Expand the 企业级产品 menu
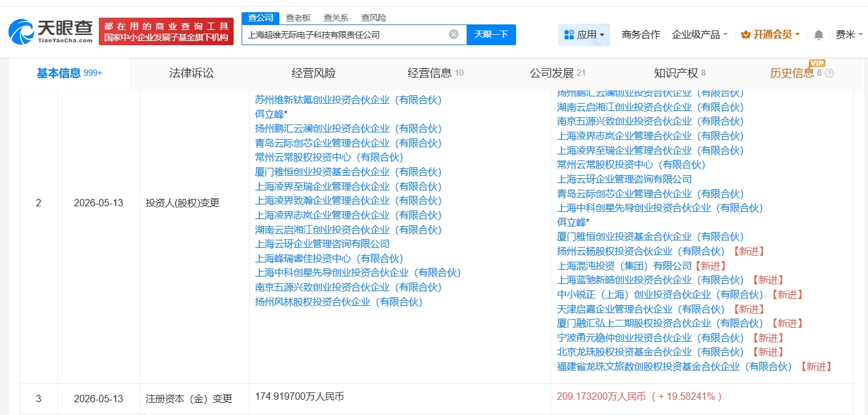 tap(700, 35)
